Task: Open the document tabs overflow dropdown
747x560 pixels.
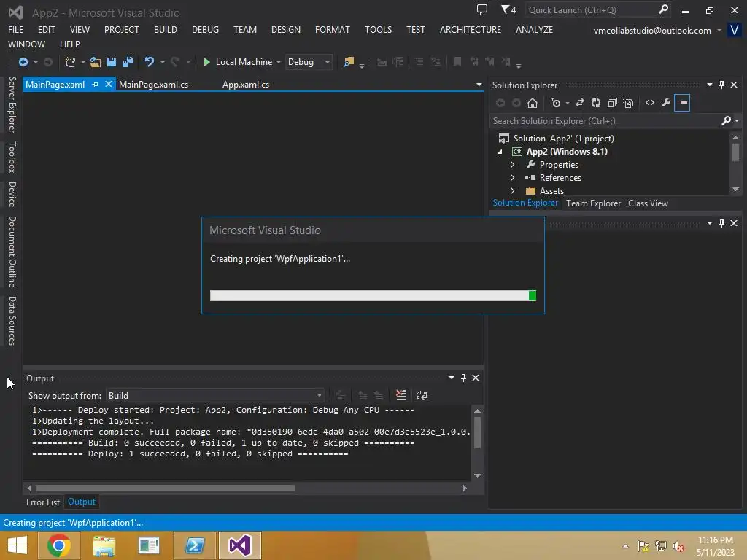Action: pyautogui.click(x=479, y=85)
